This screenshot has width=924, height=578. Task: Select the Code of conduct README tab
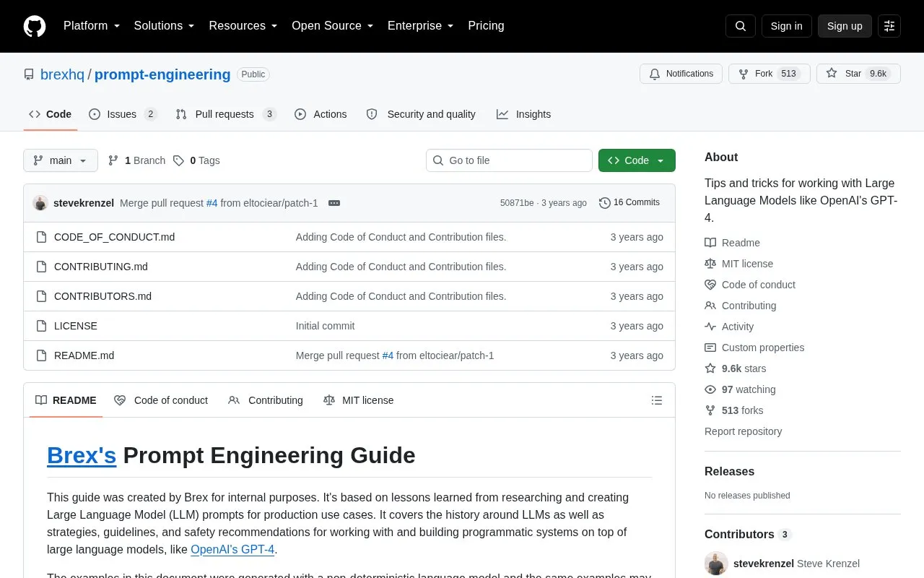point(161,400)
